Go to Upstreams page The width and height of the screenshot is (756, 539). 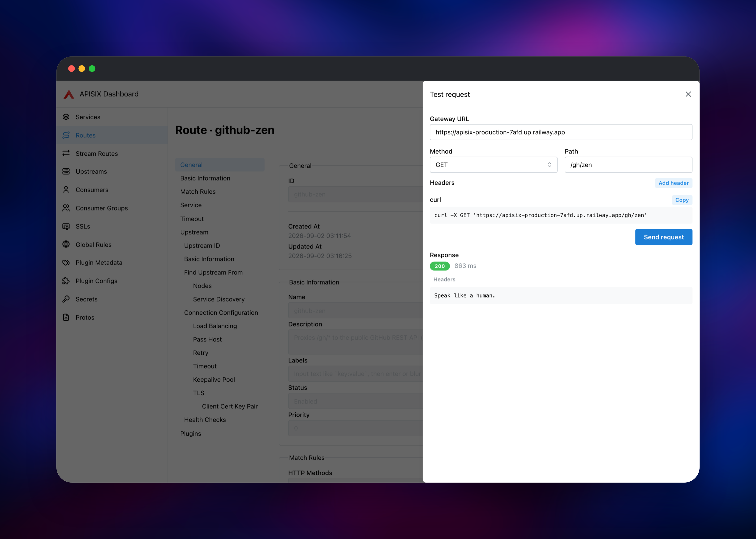(x=112, y=171)
